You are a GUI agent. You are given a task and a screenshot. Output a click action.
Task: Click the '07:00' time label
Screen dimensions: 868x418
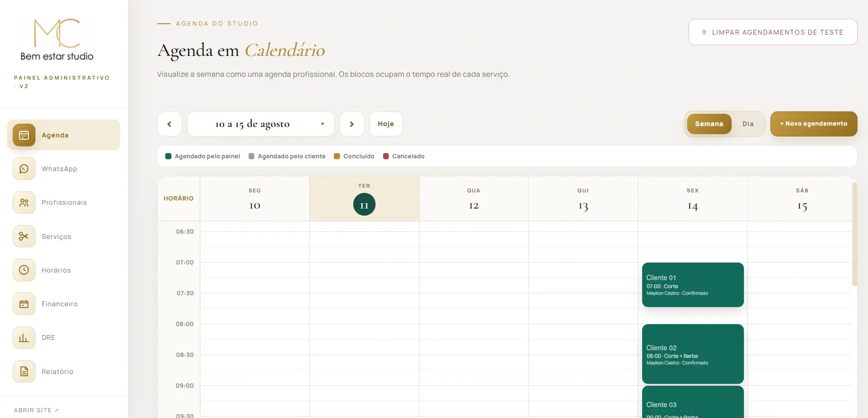[185, 263]
